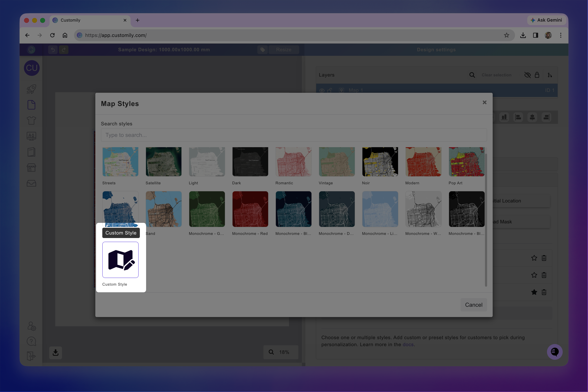The image size is (588, 392).
Task: Open the store sidebar icon
Action: 31,168
